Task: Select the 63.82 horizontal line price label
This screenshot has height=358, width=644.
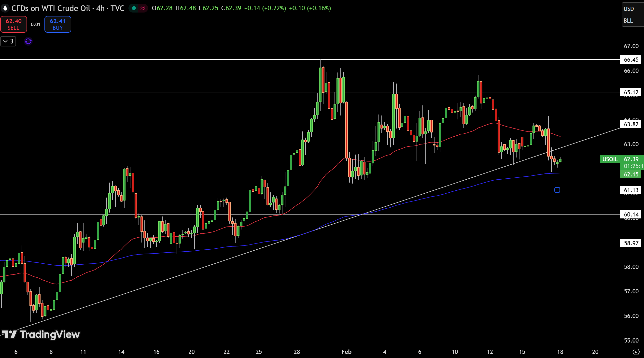Action: tap(631, 124)
